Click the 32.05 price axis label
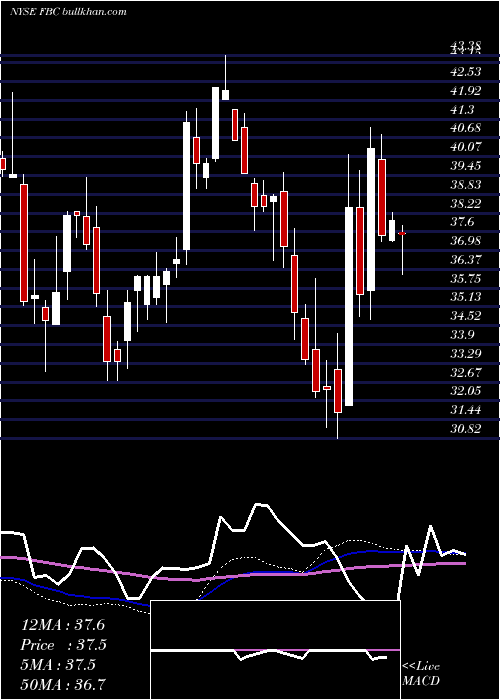 click(x=466, y=391)
